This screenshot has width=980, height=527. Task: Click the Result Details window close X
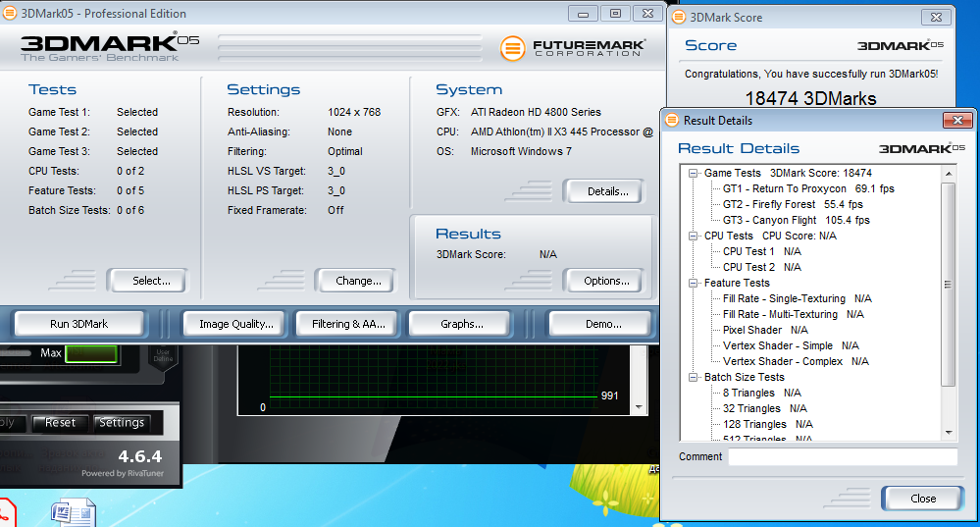pyautogui.click(x=956, y=120)
